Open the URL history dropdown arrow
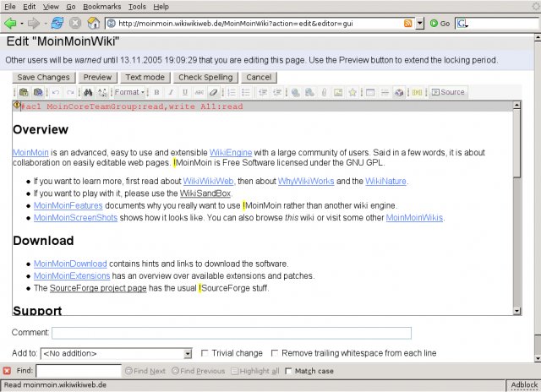541x392 pixels. point(420,23)
